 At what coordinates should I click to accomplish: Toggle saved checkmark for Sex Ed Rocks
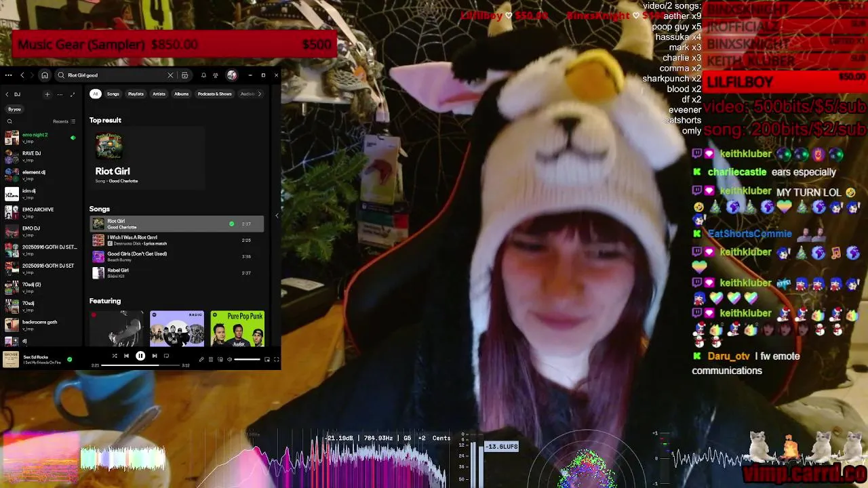[x=69, y=359]
